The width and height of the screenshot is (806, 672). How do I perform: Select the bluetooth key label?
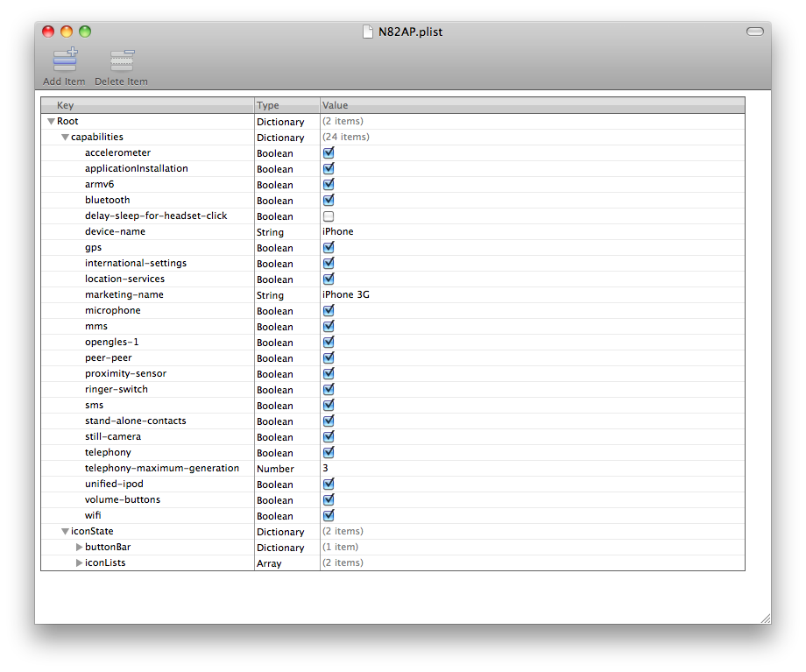(x=108, y=200)
